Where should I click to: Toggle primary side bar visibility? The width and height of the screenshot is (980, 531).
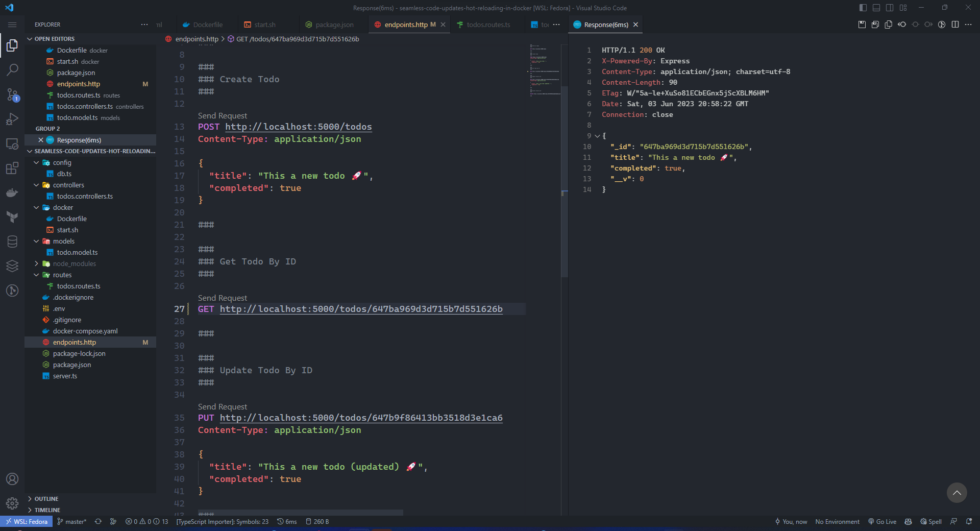(863, 8)
